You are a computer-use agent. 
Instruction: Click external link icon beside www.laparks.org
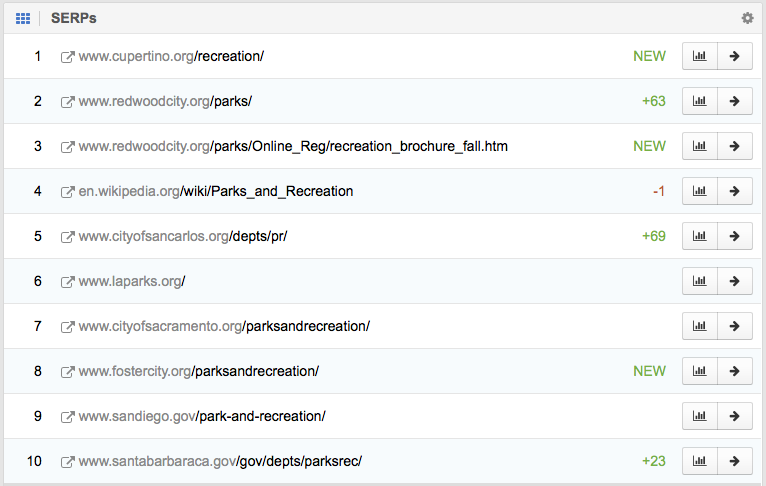[68, 282]
